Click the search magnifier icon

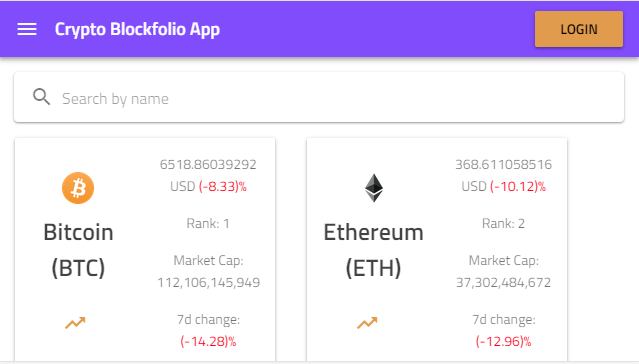tap(41, 97)
